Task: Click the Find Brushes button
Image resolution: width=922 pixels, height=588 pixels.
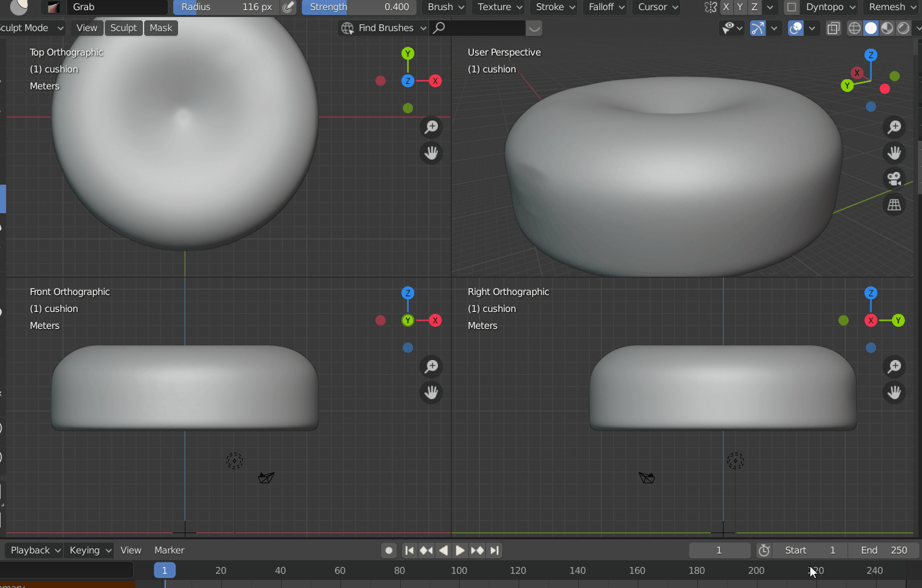Action: [382, 28]
